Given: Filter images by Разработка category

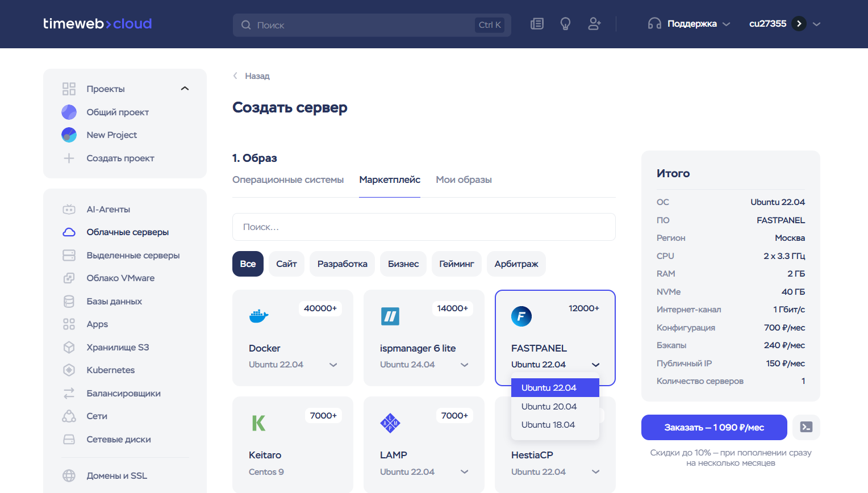Looking at the screenshot, I should 342,264.
